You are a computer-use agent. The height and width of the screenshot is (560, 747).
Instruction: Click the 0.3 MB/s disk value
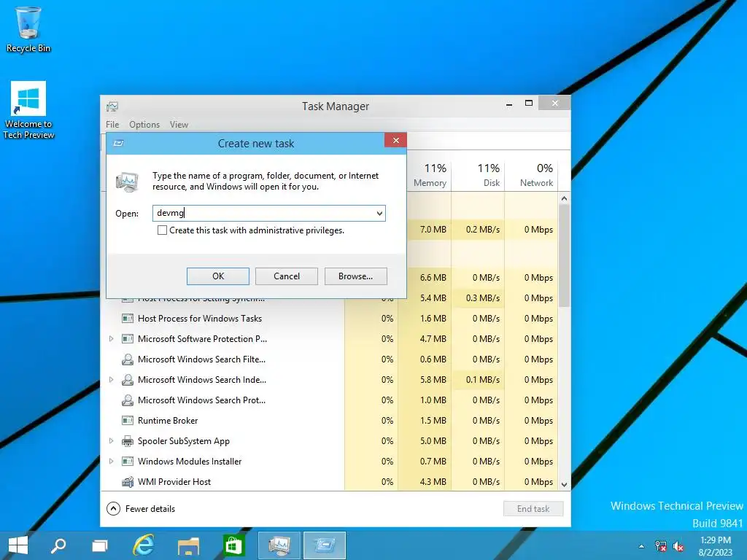click(x=483, y=298)
